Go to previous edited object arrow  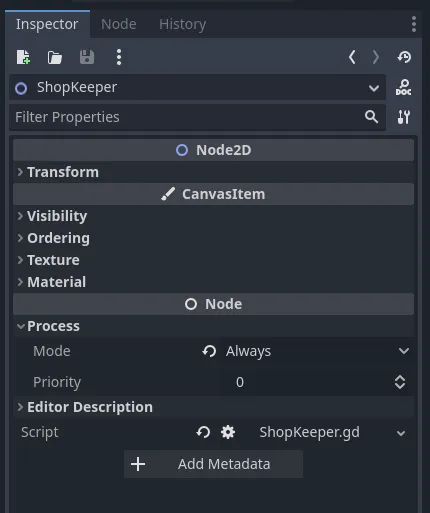point(352,57)
